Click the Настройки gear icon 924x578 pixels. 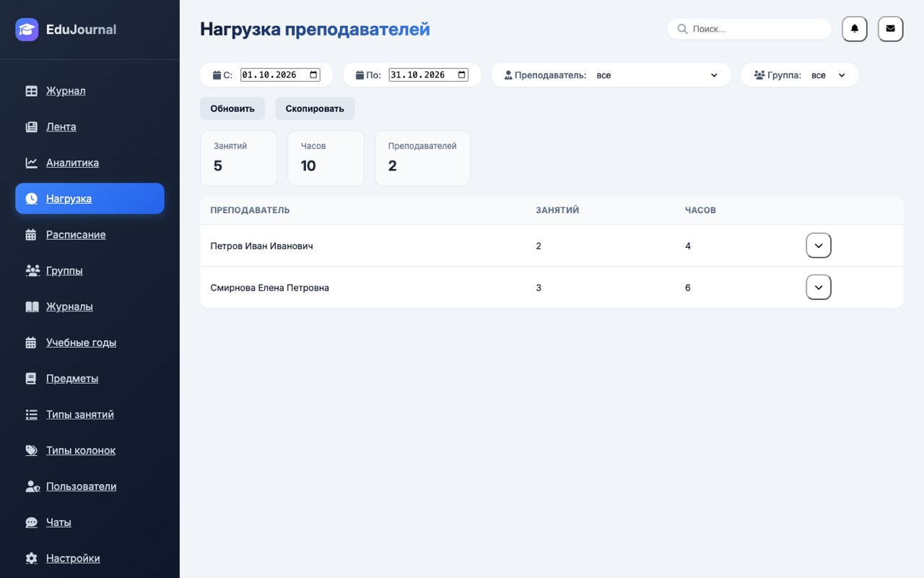click(31, 558)
